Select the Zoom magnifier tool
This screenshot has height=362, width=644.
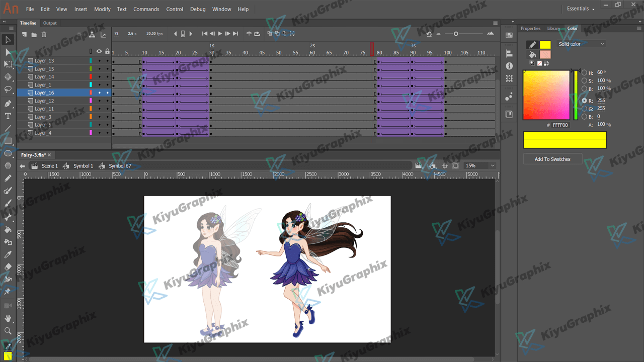click(8, 331)
